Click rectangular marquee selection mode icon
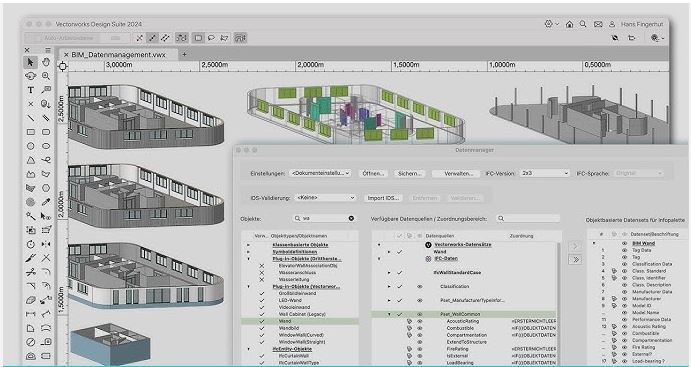This screenshot has width=691, height=367. click(198, 38)
